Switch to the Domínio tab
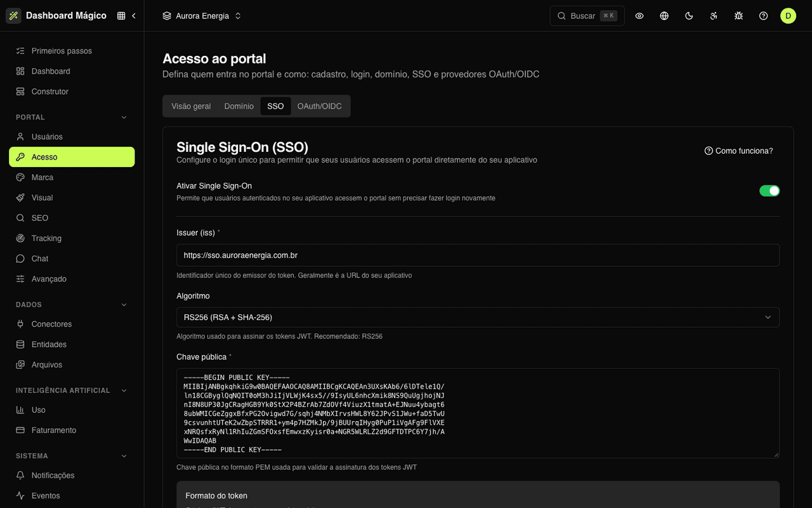812x508 pixels. point(239,106)
